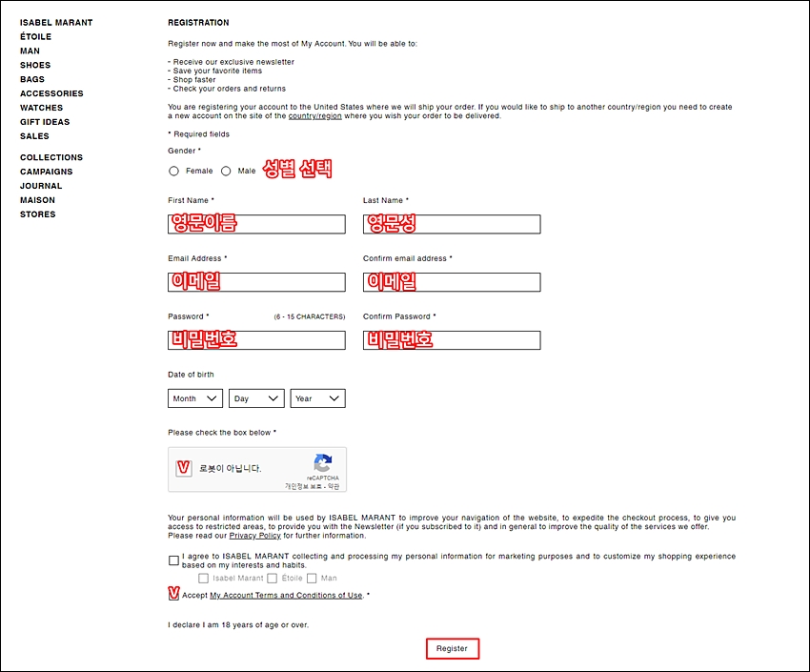Viewport: 810px width, 672px height.
Task: Go to the MAN section
Action: tap(30, 51)
